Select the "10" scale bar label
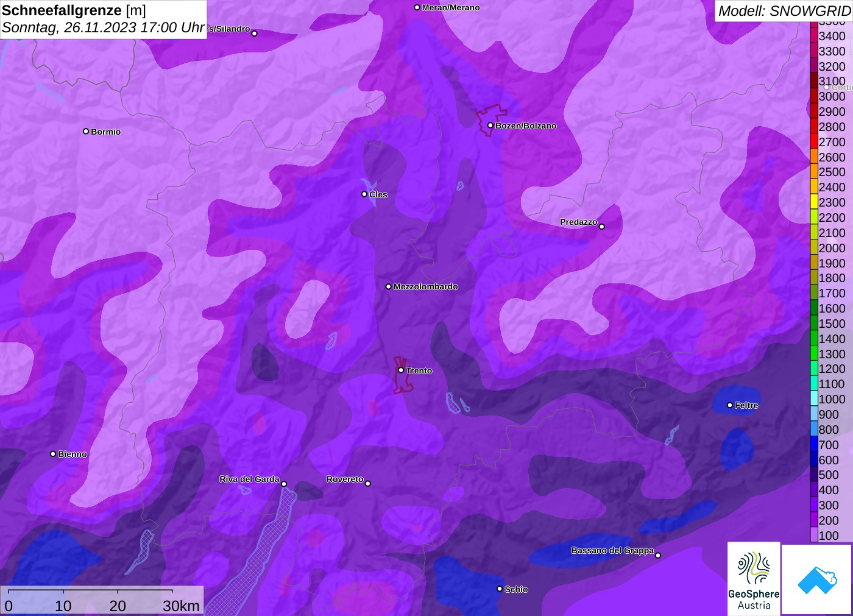 tap(63, 606)
